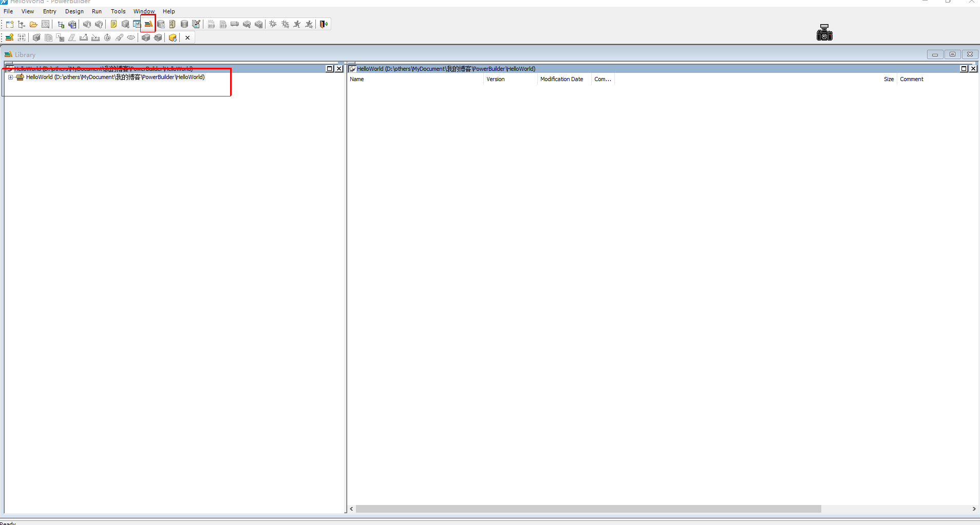Open the Browser toolbar icon
This screenshot has width=980, height=525.
point(125,24)
